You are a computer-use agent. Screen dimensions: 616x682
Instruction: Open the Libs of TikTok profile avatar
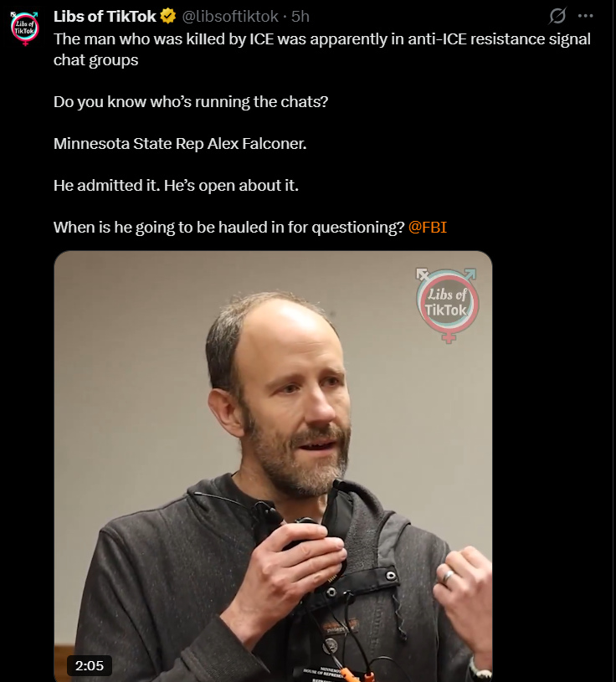tap(25, 28)
